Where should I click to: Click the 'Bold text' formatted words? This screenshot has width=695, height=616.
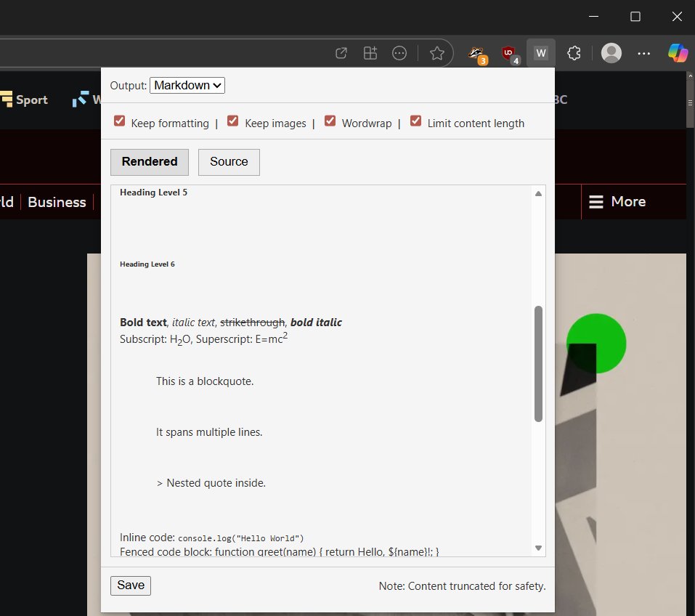[x=143, y=323]
